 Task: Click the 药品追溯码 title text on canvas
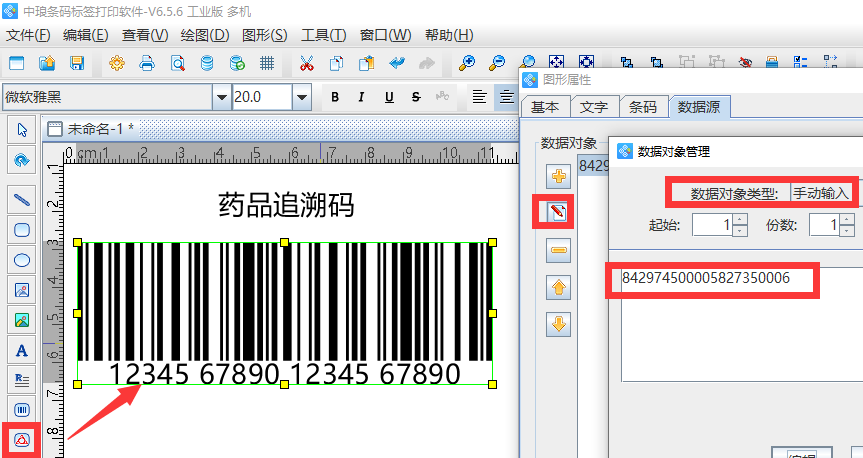pos(286,205)
